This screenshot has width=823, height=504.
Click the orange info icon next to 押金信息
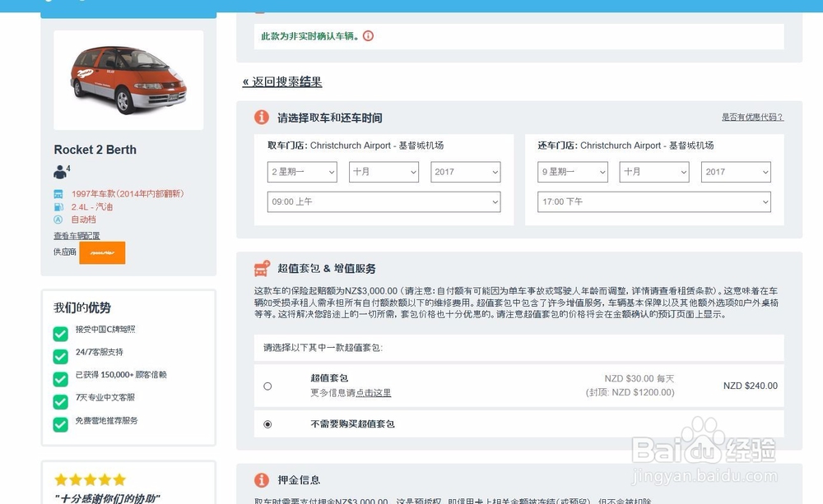click(262, 480)
